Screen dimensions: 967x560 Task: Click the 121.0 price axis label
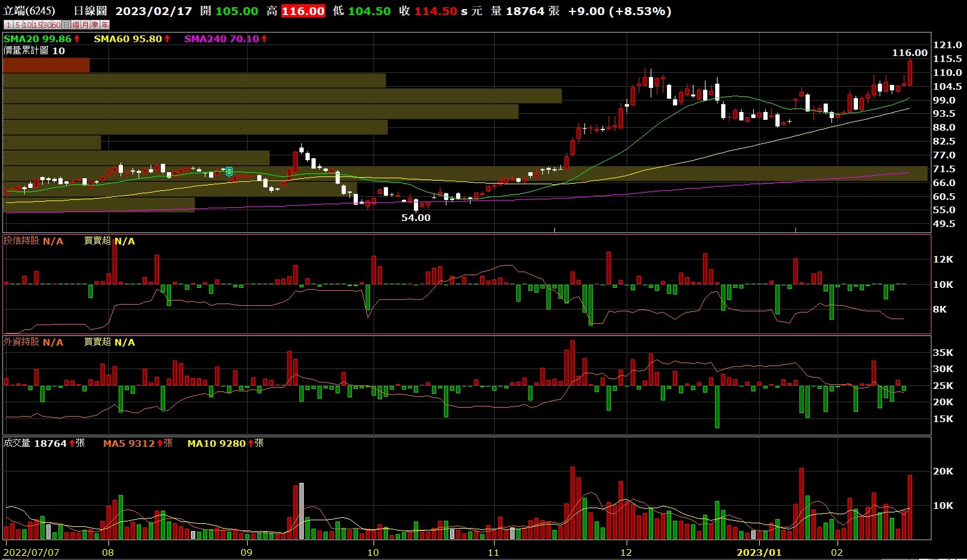click(x=947, y=45)
